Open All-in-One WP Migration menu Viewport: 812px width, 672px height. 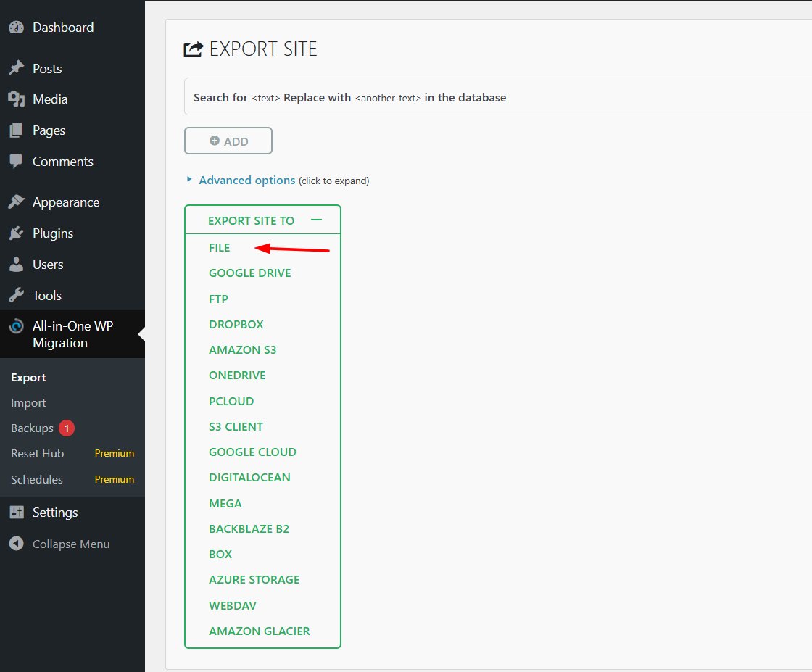click(x=72, y=334)
